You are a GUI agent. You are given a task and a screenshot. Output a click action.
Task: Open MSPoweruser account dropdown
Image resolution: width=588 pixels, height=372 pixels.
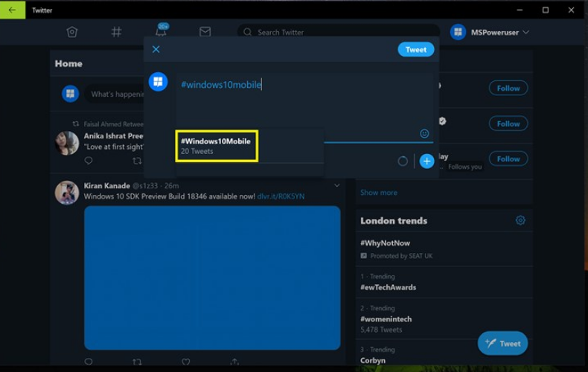tap(491, 32)
